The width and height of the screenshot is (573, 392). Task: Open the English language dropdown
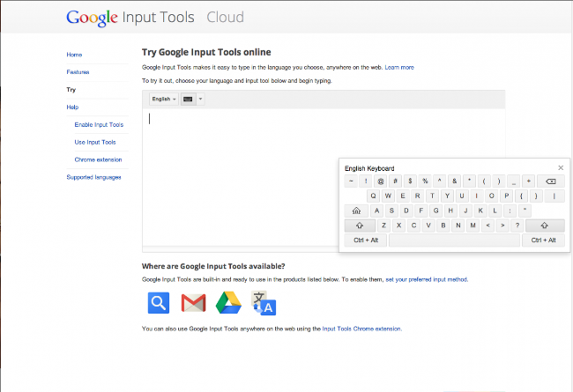point(164,99)
